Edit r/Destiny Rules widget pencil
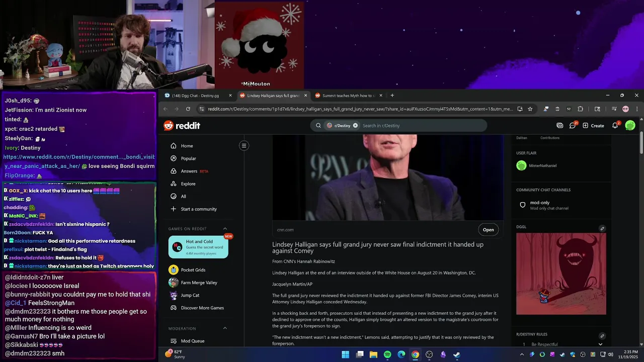 pos(602,336)
